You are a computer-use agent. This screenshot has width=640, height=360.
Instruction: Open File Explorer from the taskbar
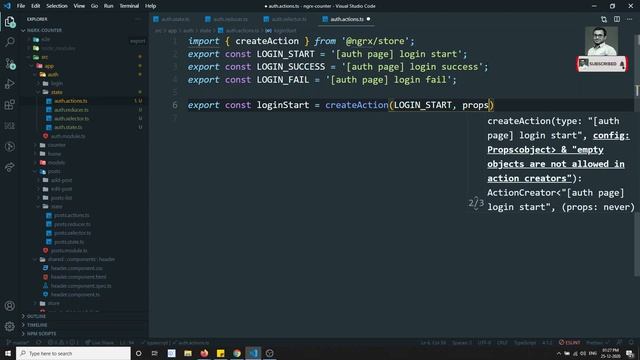coord(188,353)
